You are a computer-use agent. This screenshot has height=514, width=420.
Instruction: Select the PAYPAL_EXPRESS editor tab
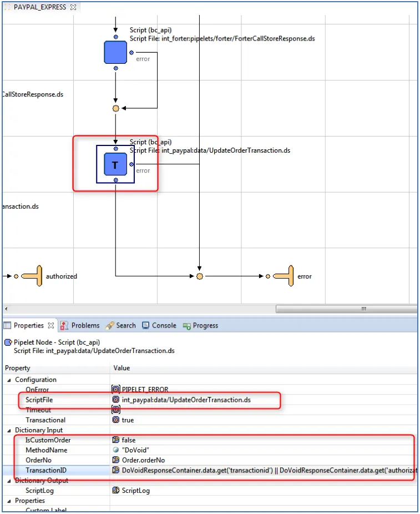click(39, 7)
